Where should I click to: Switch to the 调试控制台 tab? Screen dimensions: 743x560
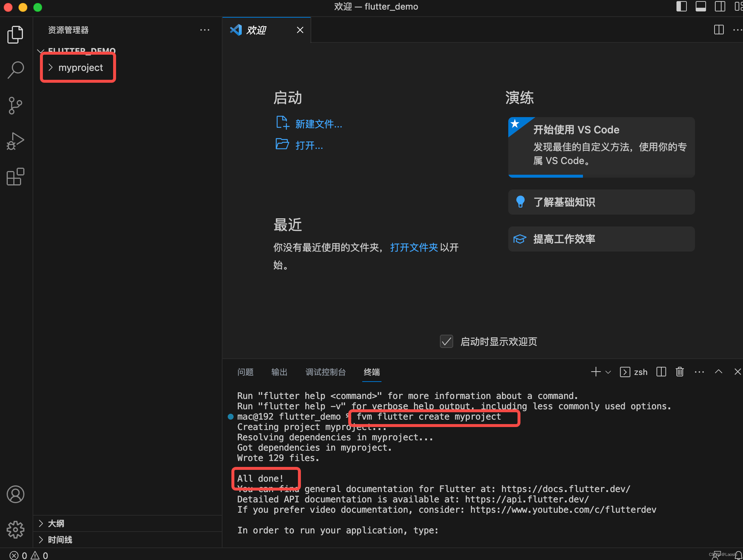click(x=325, y=372)
